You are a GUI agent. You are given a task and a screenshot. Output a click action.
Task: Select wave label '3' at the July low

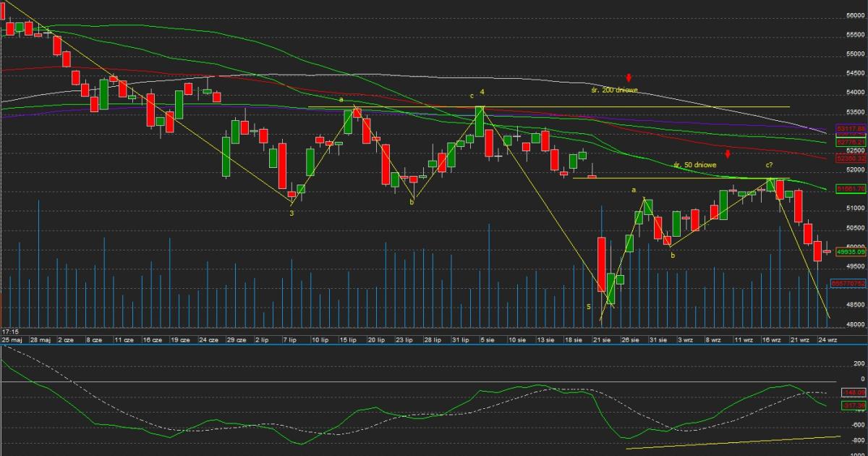[292, 213]
